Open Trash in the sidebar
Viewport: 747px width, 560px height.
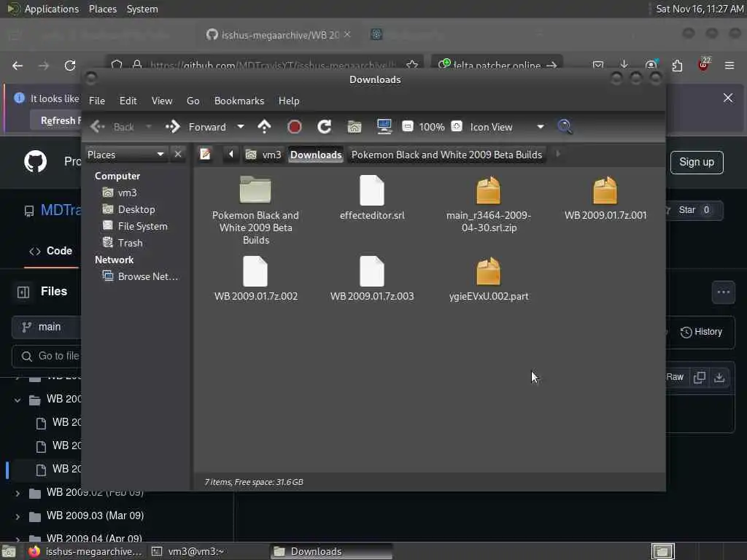[123, 243]
